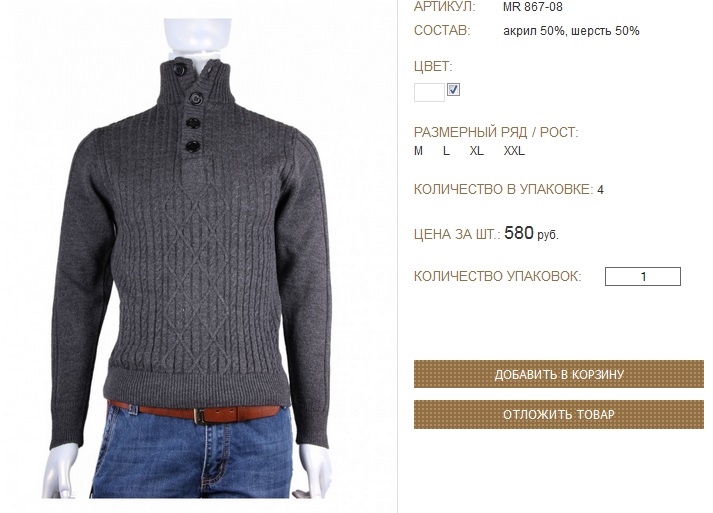
Task: Click the composition text акрил 50%, шерсть 50%
Action: tap(571, 31)
